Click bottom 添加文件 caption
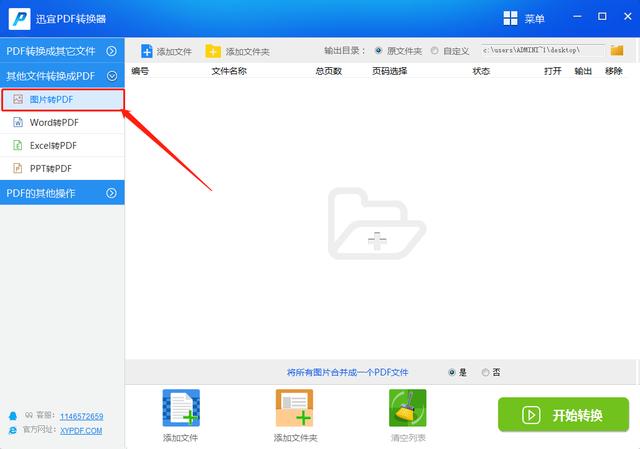Image resolution: width=640 pixels, height=449 pixels. point(180,438)
